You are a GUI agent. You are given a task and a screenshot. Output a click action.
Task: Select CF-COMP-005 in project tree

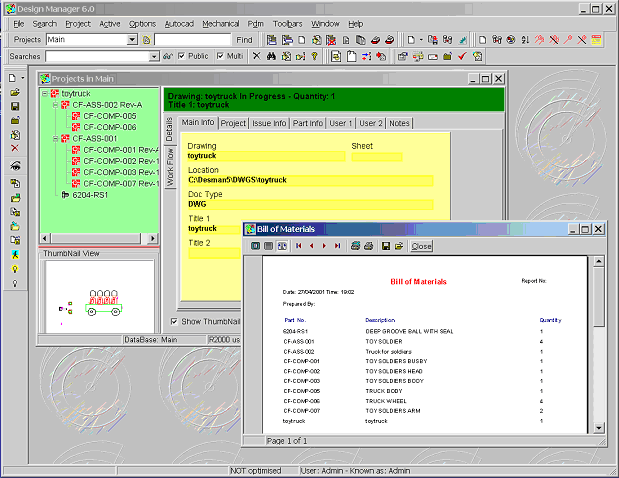[110, 116]
